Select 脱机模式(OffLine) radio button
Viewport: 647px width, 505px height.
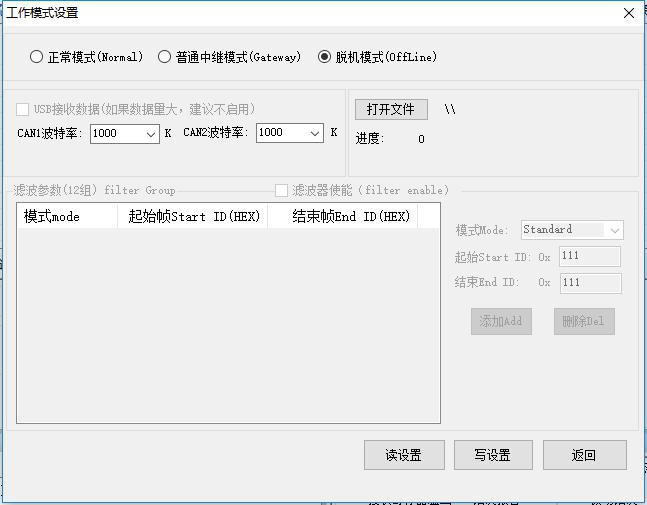click(324, 57)
